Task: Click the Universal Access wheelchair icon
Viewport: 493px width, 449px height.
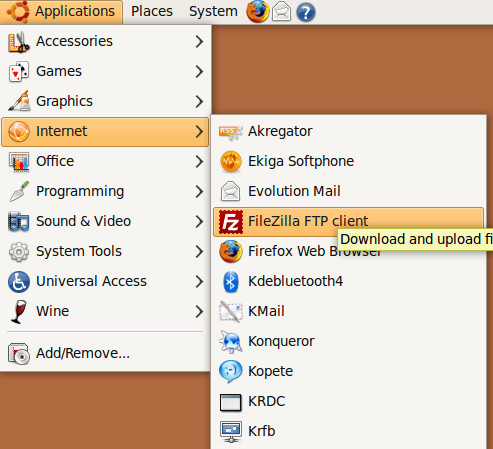Action: (19, 281)
